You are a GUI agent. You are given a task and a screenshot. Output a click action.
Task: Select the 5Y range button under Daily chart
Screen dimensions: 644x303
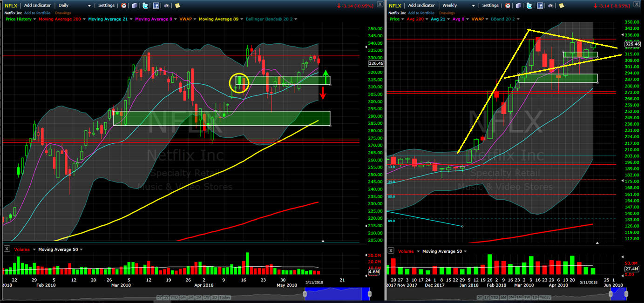pos(159,297)
